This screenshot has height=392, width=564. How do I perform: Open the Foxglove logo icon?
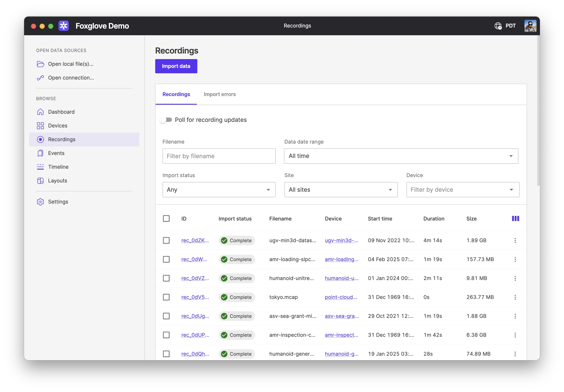(x=63, y=26)
